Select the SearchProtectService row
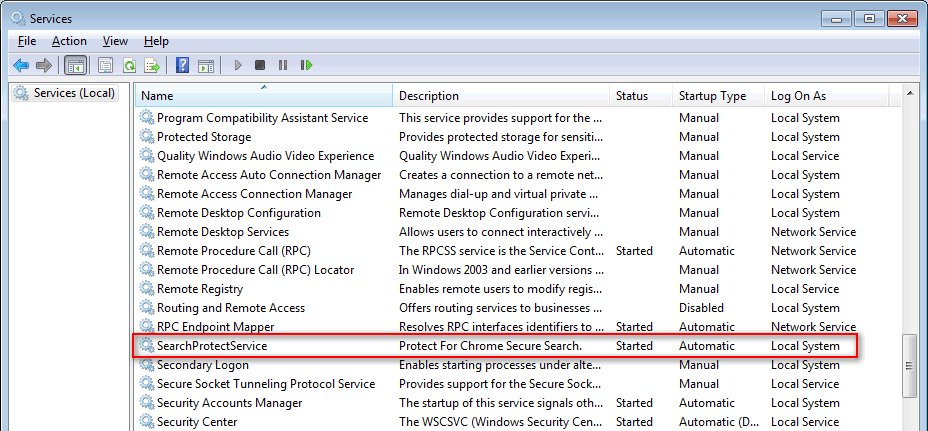This screenshot has width=928, height=431. (496, 346)
